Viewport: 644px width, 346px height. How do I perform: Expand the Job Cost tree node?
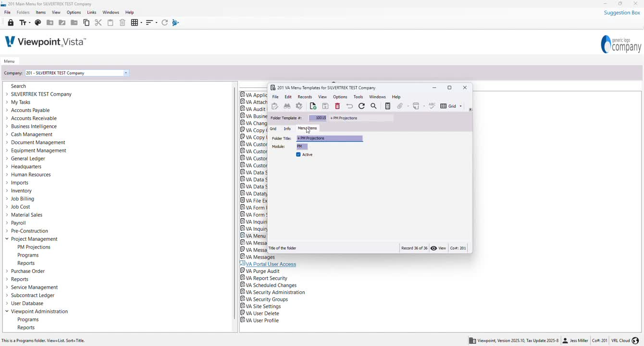7,207
